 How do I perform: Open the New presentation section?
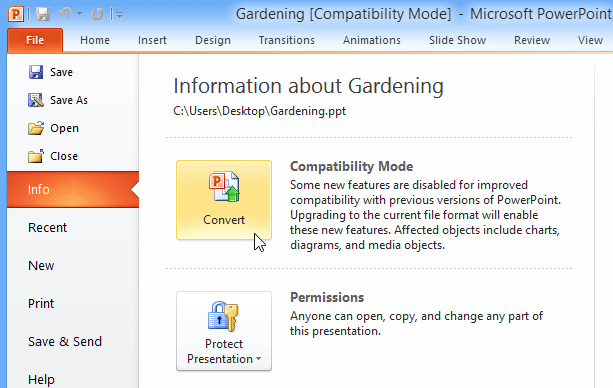[x=41, y=266]
